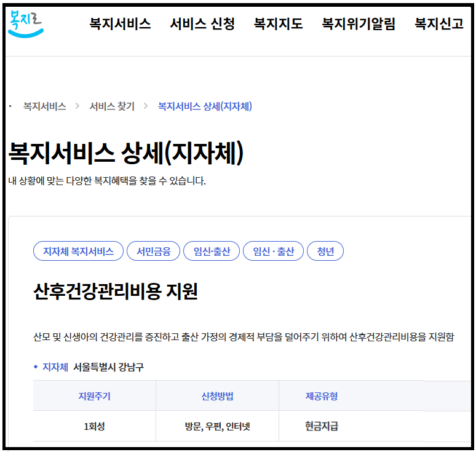The image size is (476, 452).
Task: Click the 신청방법 column header
Action: point(217,396)
